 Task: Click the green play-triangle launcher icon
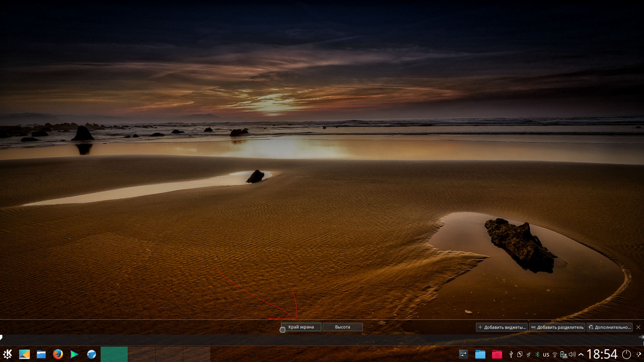[x=74, y=354]
